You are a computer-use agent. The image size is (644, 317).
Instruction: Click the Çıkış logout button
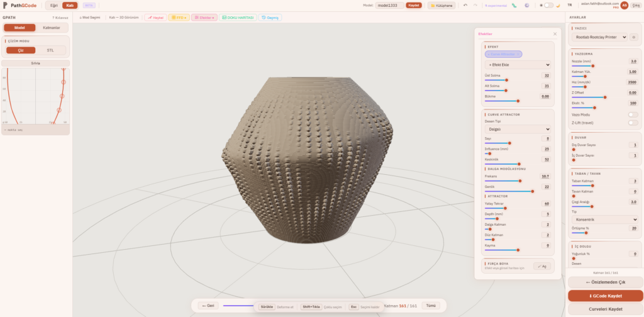pyautogui.click(x=635, y=5)
